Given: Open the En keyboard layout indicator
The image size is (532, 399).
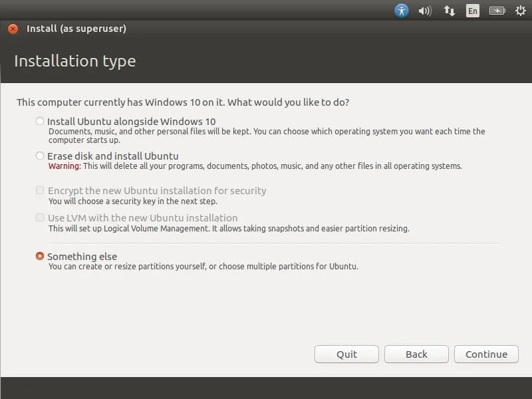Looking at the screenshot, I should pos(473,11).
